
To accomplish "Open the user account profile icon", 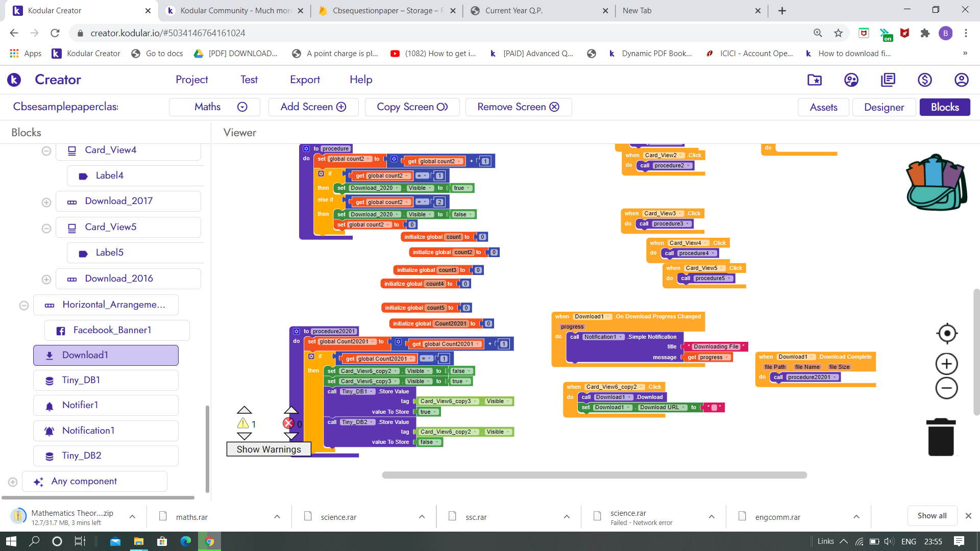I will (x=961, y=80).
